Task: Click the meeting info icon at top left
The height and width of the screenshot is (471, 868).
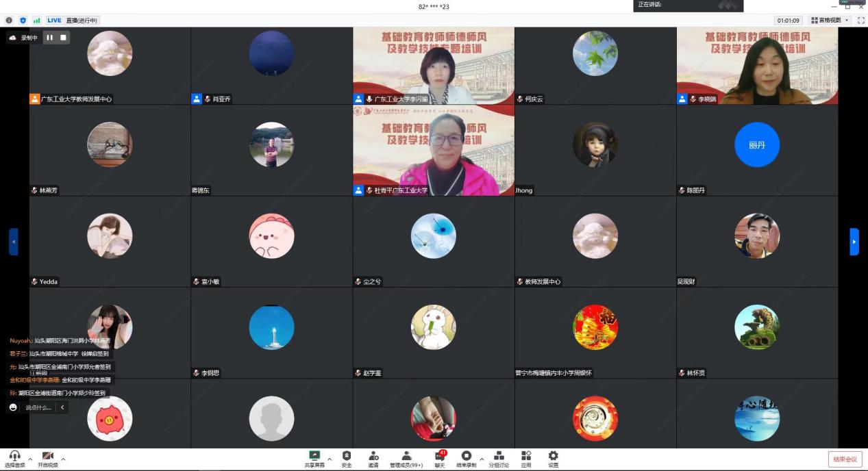Action: click(9, 21)
